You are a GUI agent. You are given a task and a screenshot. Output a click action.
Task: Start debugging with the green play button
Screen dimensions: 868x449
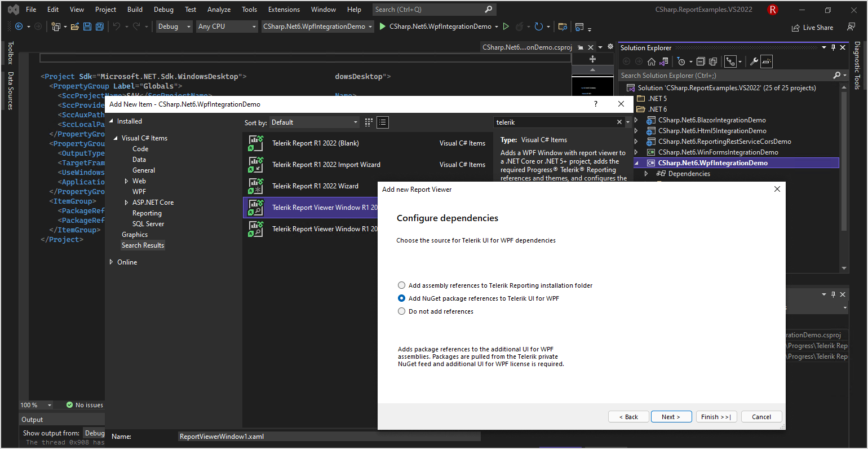point(383,27)
